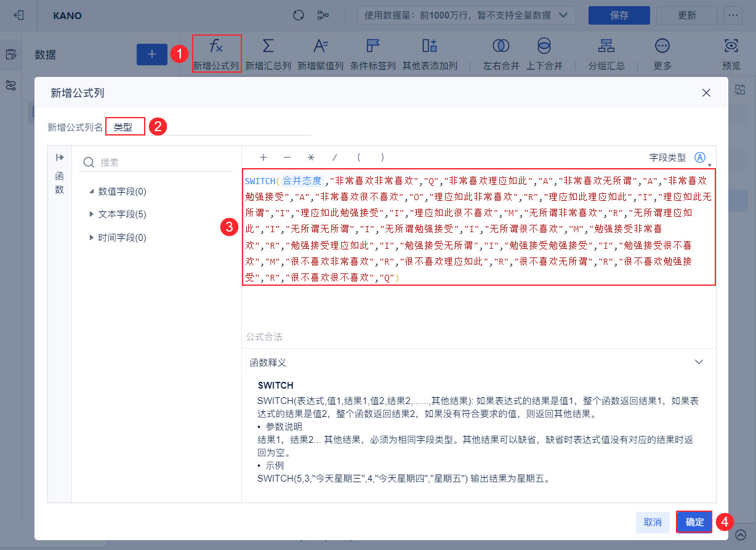Open the data lineage flow icon
The height and width of the screenshot is (550, 756).
323,15
